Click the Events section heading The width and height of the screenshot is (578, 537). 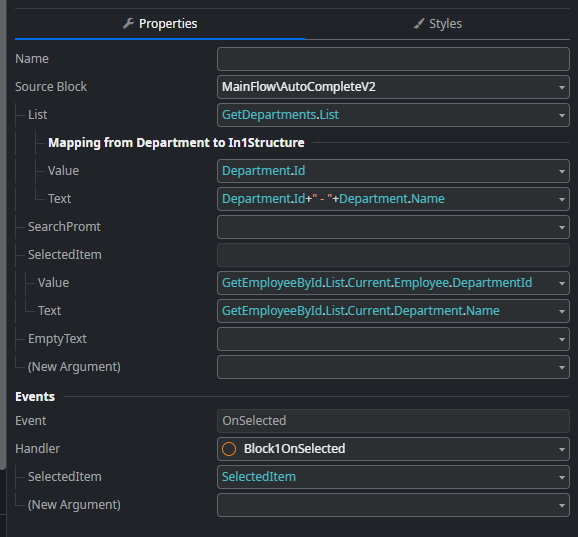click(35, 397)
